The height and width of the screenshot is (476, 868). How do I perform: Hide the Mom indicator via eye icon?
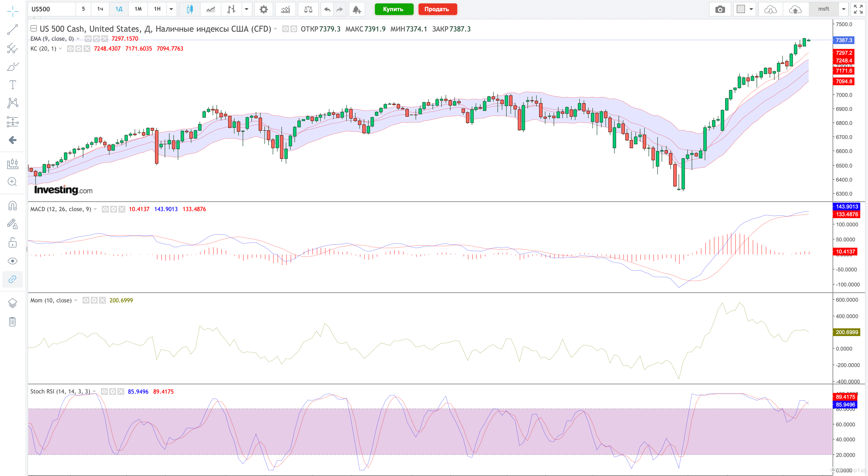pos(86,300)
